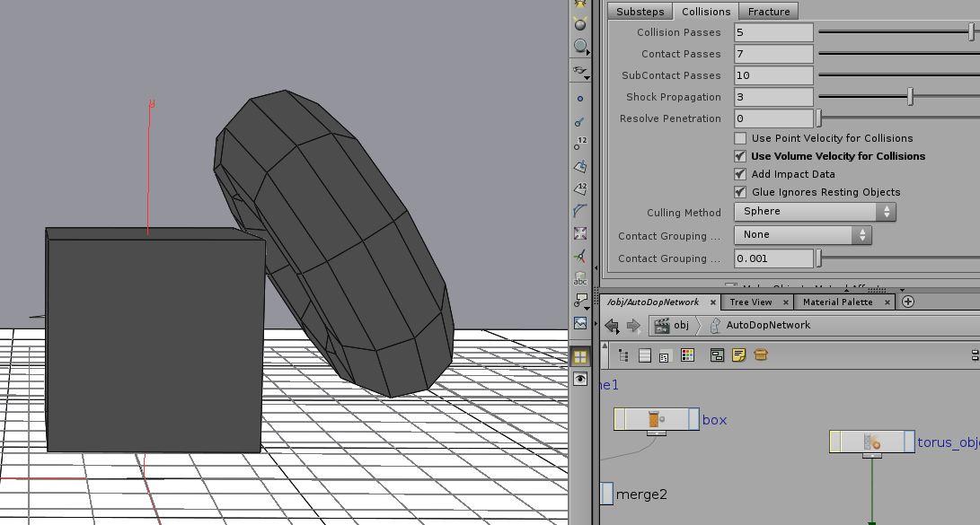
Task: Click the Collision Passes value field
Action: [773, 32]
